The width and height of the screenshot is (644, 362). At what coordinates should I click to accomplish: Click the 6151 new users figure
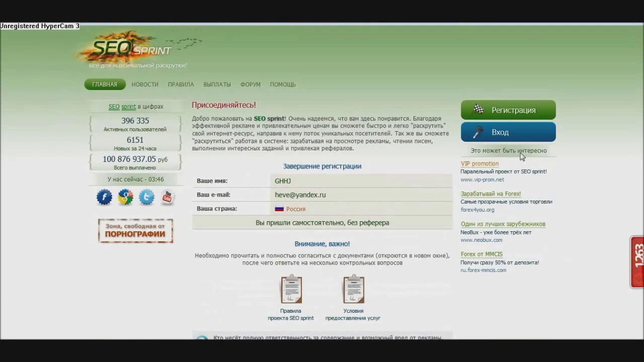pyautogui.click(x=135, y=140)
